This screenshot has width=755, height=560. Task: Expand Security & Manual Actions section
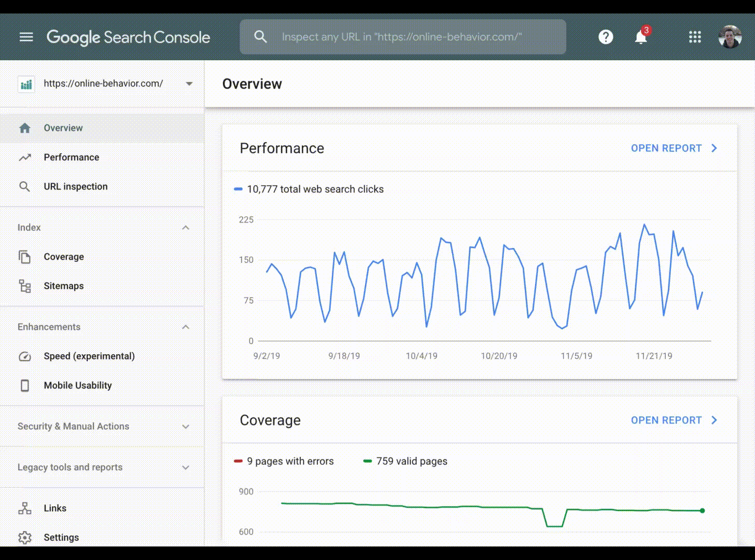click(186, 426)
